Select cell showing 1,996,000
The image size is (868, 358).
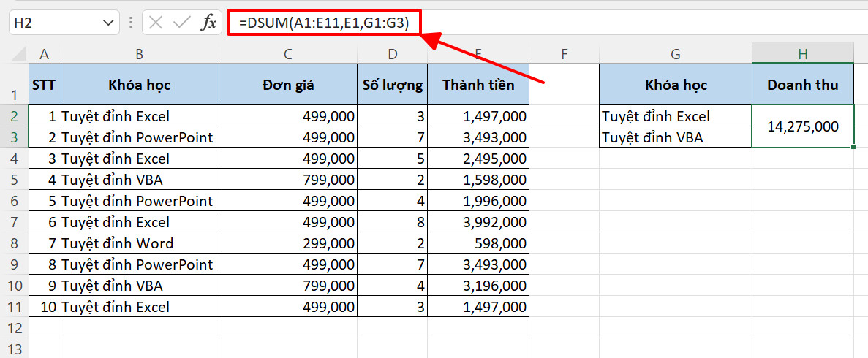coord(478,201)
